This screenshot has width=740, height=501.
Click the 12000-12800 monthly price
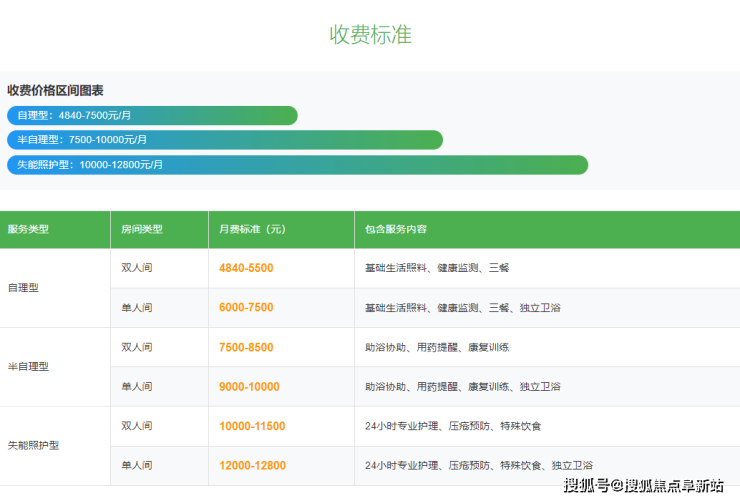click(x=252, y=465)
